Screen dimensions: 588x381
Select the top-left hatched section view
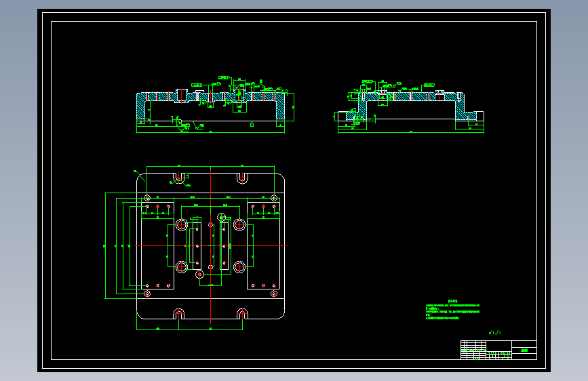click(215, 104)
